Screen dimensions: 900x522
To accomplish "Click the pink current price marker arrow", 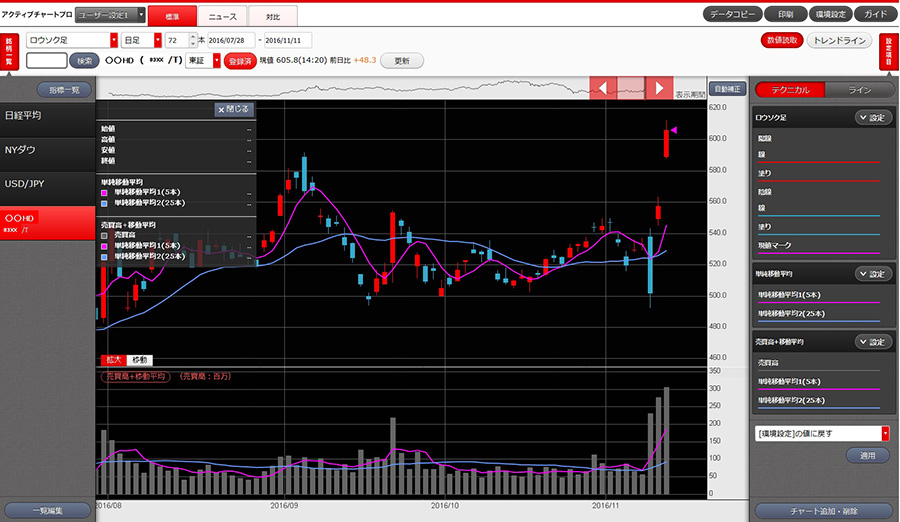I will click(675, 130).
